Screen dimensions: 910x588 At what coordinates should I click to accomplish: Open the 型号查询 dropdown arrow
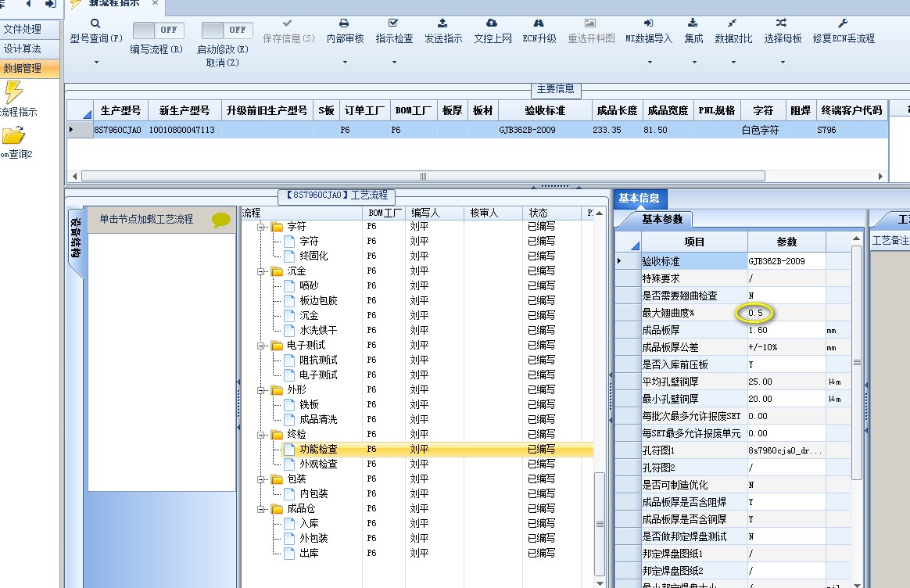[96, 62]
